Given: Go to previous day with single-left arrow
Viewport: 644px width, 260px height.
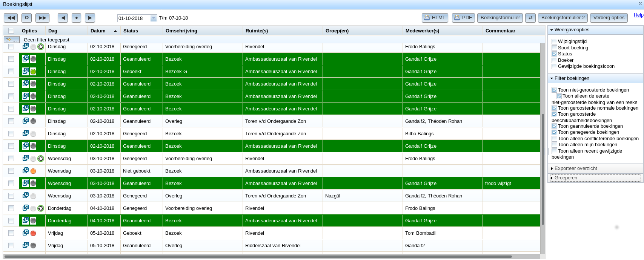Looking at the screenshot, I should coord(63,18).
